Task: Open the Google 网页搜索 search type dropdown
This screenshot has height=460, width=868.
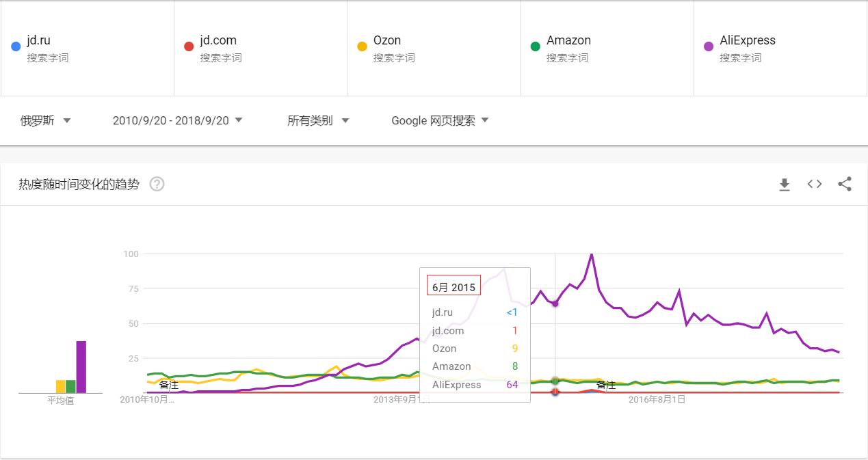Action: coord(440,121)
